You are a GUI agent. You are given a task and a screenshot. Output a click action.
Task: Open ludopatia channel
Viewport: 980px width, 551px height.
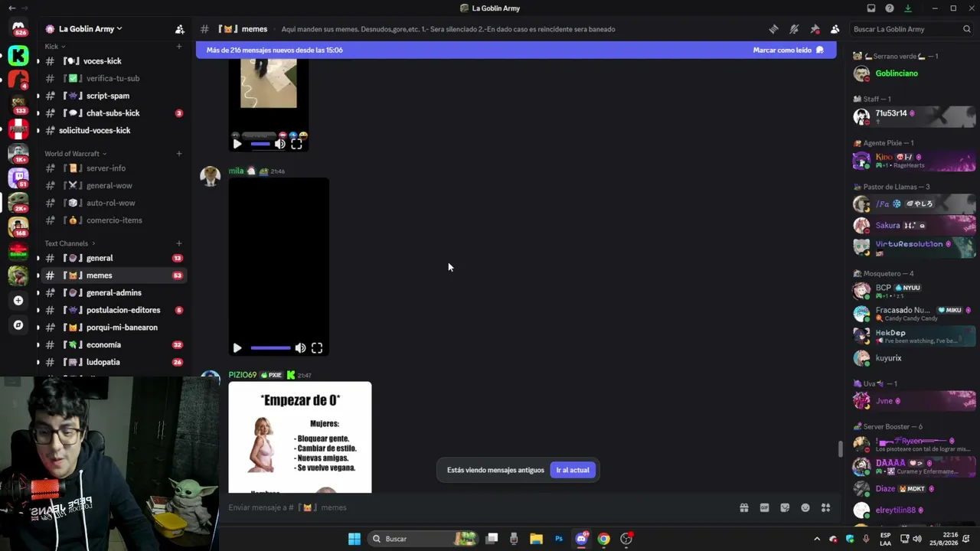(x=113, y=362)
